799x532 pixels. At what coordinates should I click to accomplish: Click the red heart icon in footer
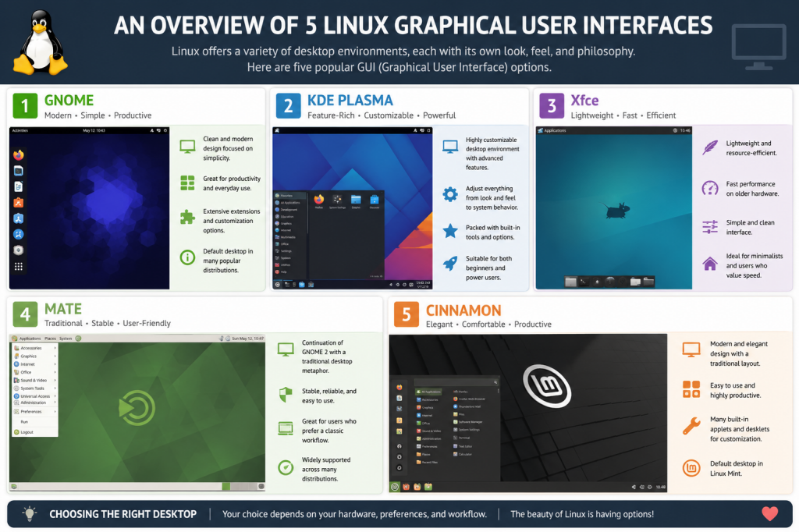(770, 513)
